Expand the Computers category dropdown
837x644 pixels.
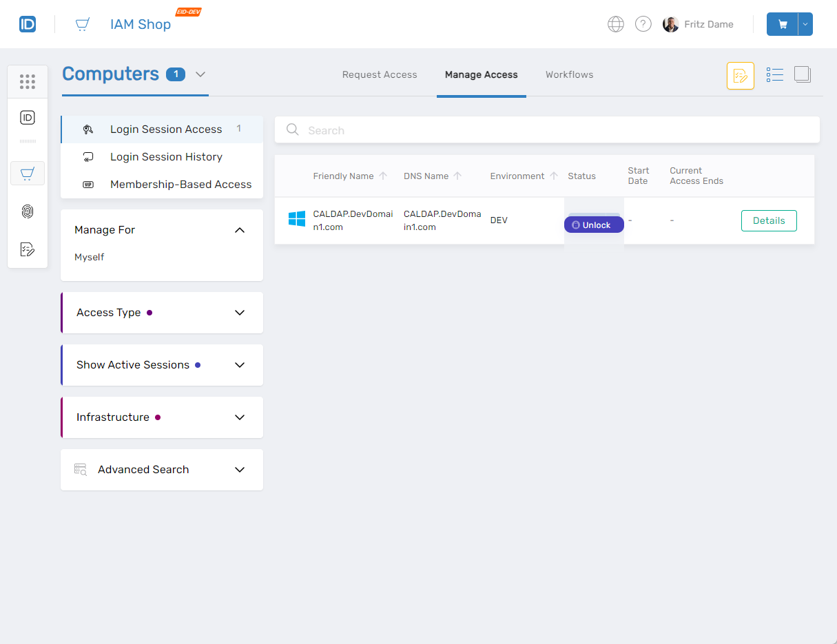click(x=200, y=74)
